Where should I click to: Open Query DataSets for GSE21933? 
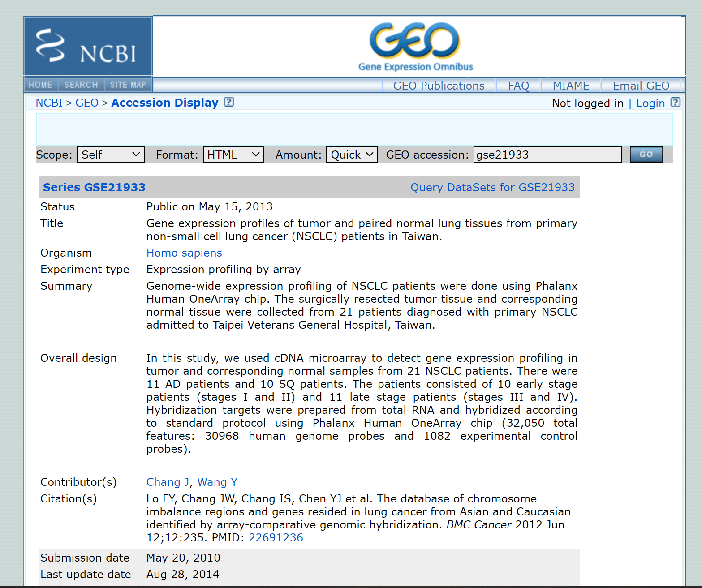(493, 187)
